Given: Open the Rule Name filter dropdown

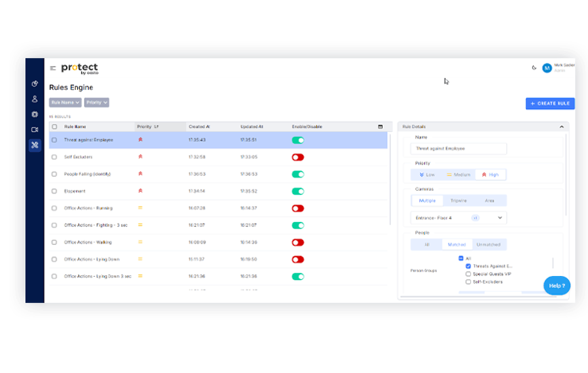Looking at the screenshot, I should pos(65,103).
